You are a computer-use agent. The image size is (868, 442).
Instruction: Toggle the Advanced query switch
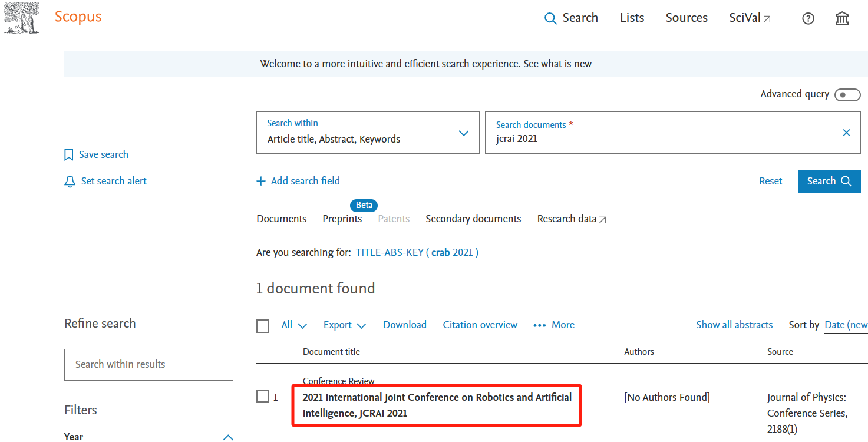[847, 95]
